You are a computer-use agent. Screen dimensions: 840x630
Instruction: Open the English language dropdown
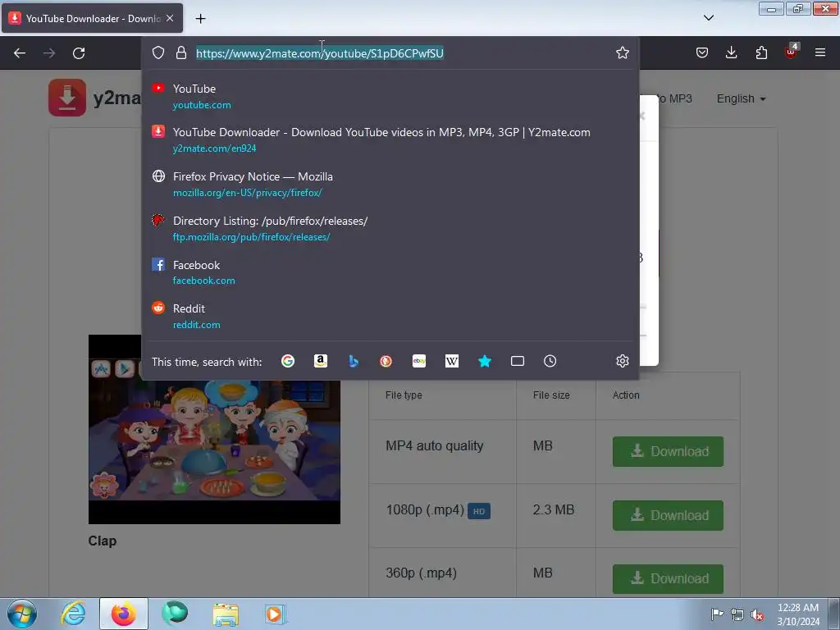point(741,99)
